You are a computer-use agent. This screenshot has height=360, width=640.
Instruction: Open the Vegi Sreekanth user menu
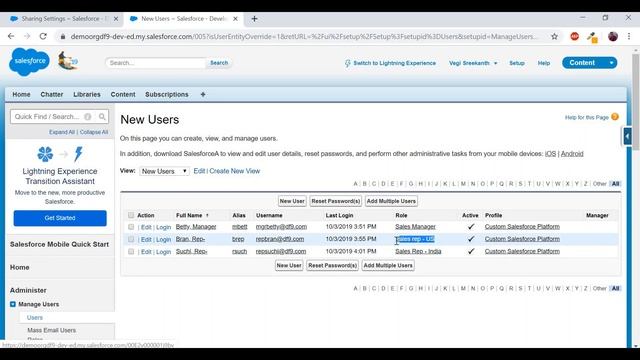[473, 63]
